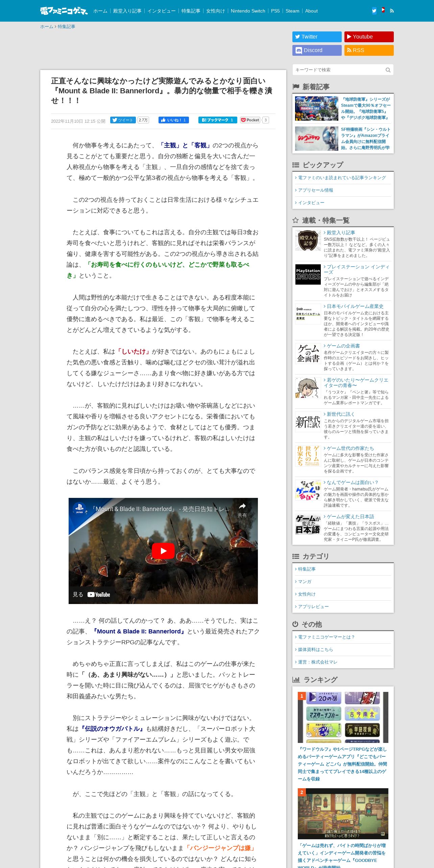Click the search magnifier icon
This screenshot has width=434, height=868.
tap(388, 70)
